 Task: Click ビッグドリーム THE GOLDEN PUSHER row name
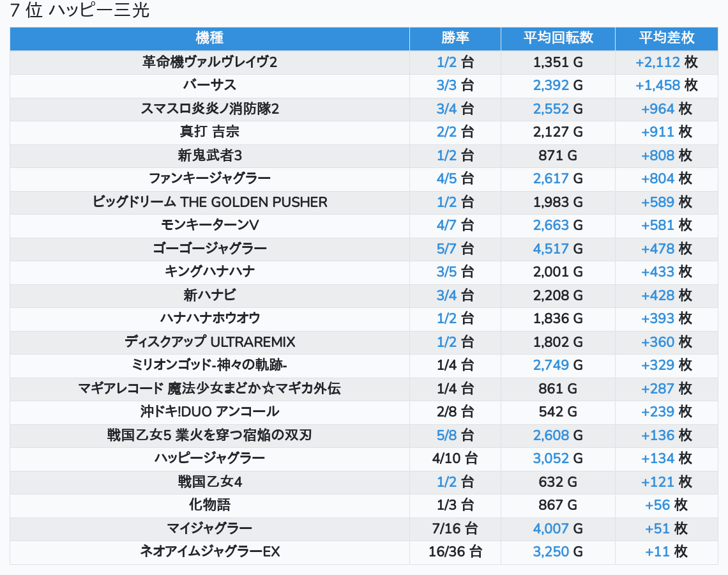[x=209, y=203]
